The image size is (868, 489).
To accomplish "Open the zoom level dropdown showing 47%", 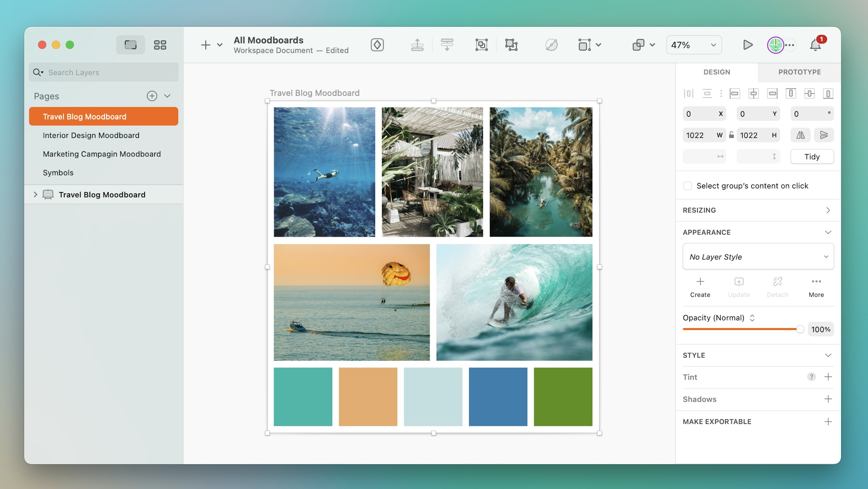I will tap(693, 45).
